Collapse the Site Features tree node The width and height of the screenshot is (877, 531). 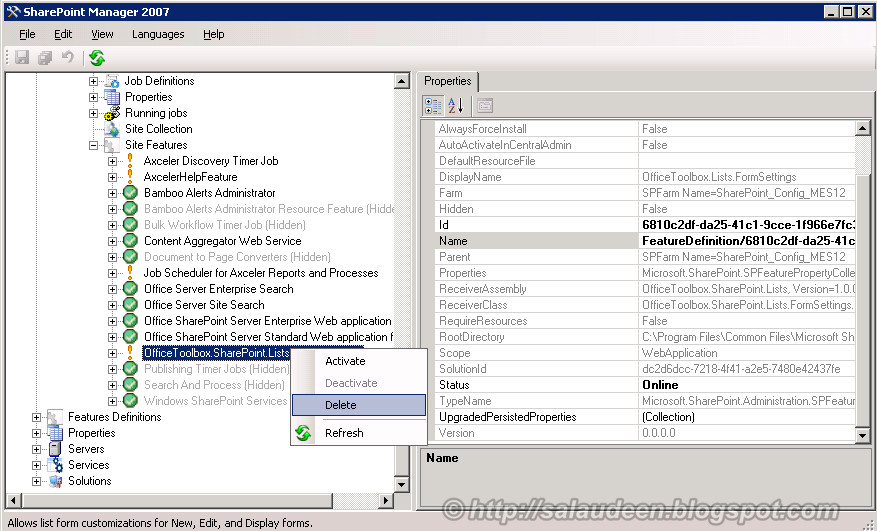coord(93,145)
